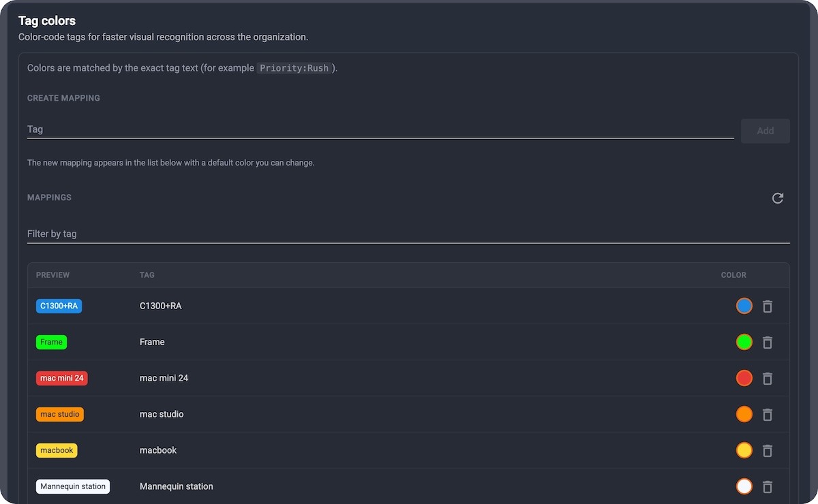Delete the Mannequin station mapping
Screen dimensions: 818x504
coord(768,486)
